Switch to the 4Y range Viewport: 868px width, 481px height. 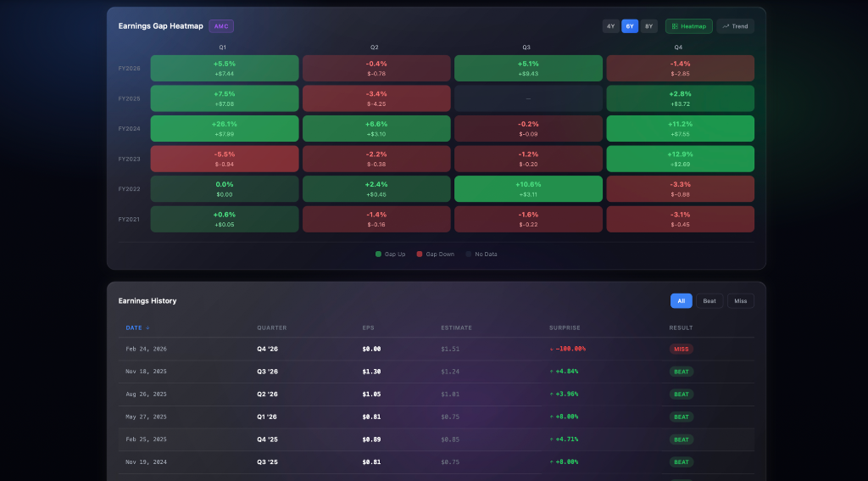(x=610, y=26)
